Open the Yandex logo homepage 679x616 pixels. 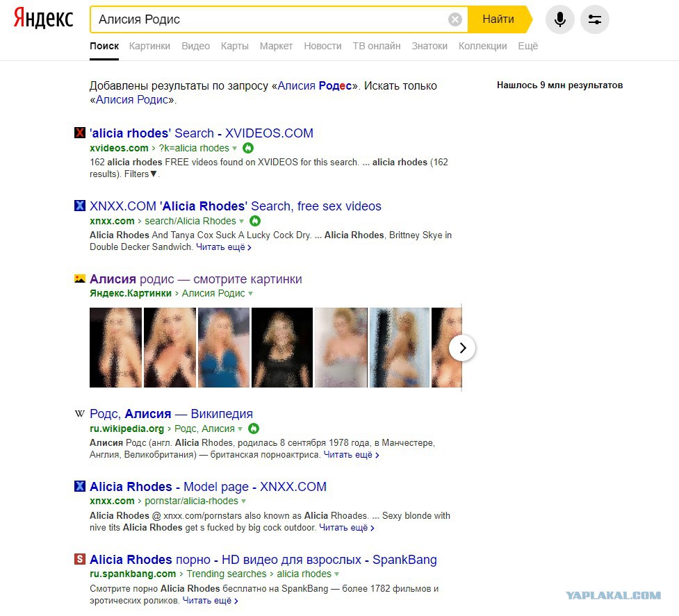coord(43,19)
